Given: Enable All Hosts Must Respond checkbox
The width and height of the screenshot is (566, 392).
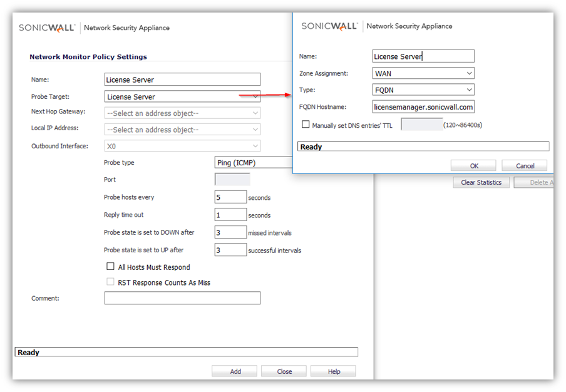Looking at the screenshot, I should [x=110, y=266].
